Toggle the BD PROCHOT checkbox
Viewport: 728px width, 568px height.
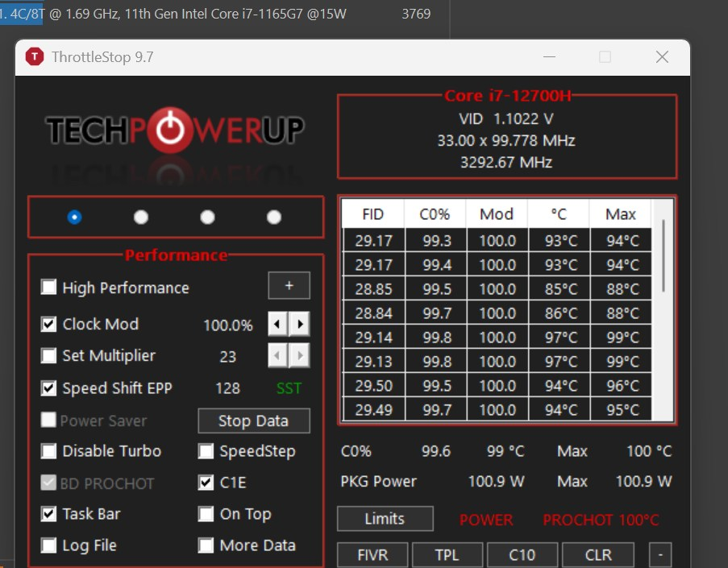coord(48,483)
